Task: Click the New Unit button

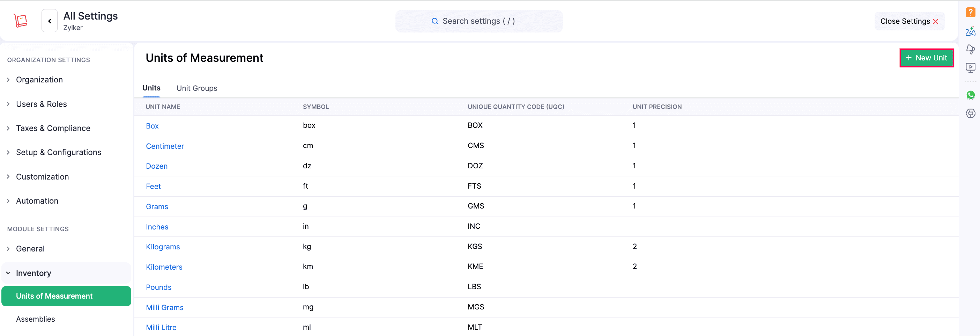Action: pos(926,58)
